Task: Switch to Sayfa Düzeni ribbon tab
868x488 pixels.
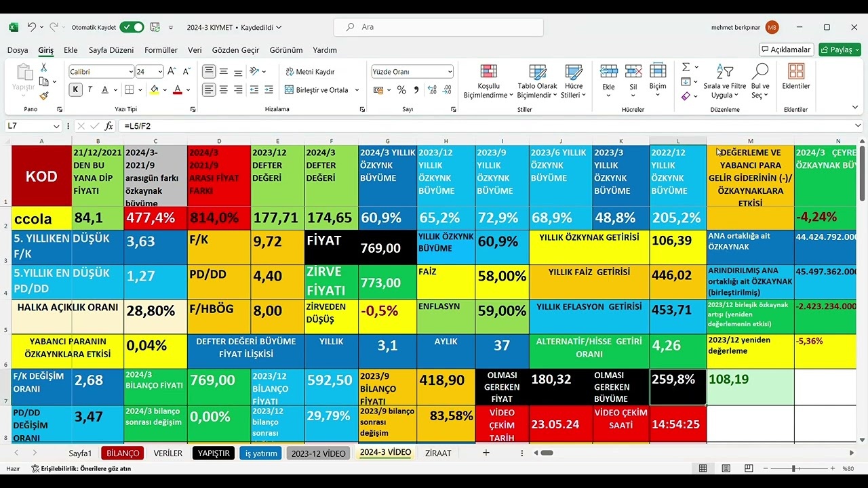Action: (111, 50)
